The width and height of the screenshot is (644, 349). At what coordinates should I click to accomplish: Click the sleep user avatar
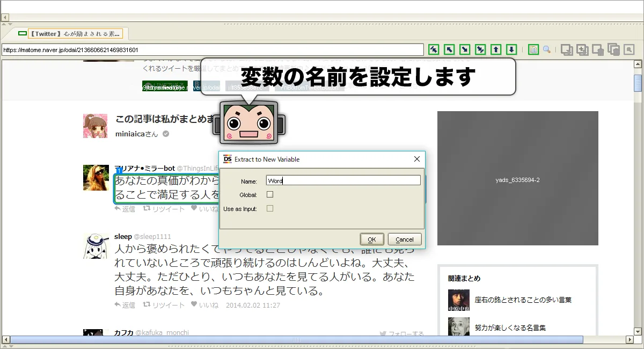[96, 246]
